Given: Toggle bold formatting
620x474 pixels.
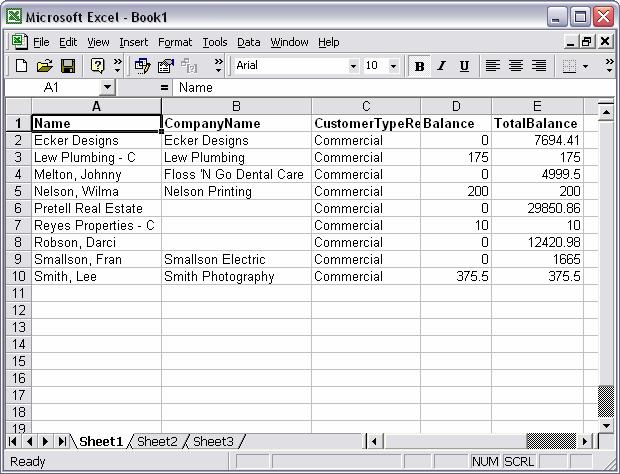Looking at the screenshot, I should 419,66.
